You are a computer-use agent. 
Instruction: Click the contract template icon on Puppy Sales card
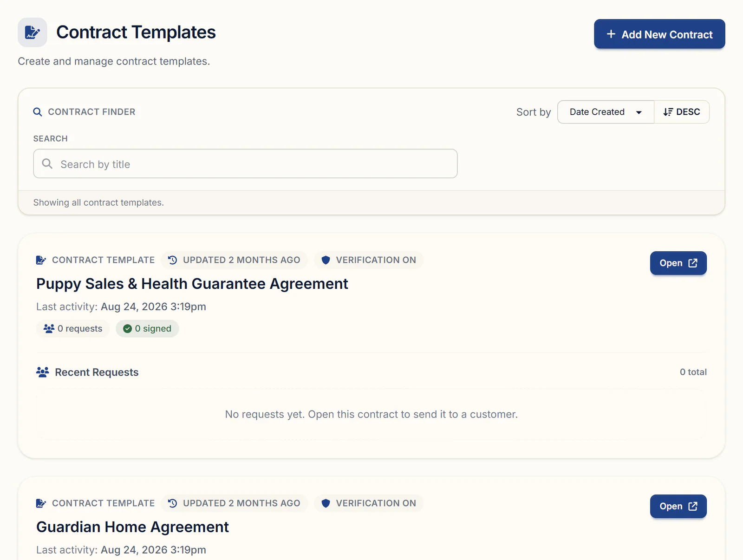point(41,260)
